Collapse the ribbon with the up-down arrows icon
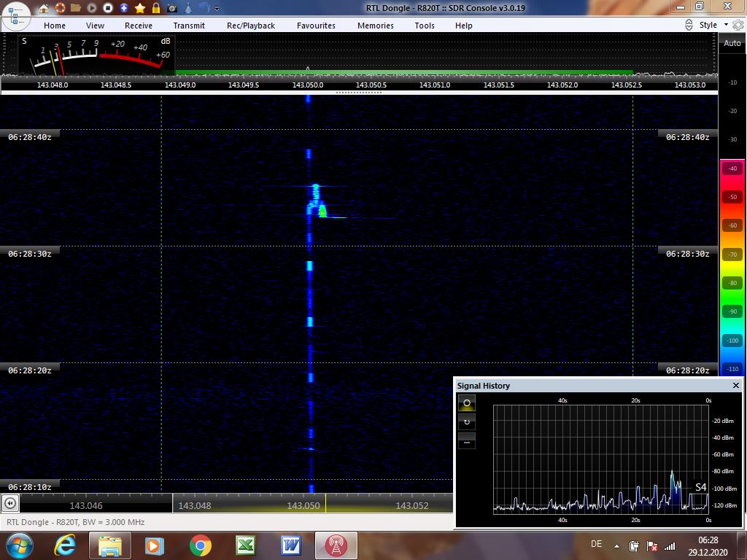The image size is (747, 560). tap(689, 25)
